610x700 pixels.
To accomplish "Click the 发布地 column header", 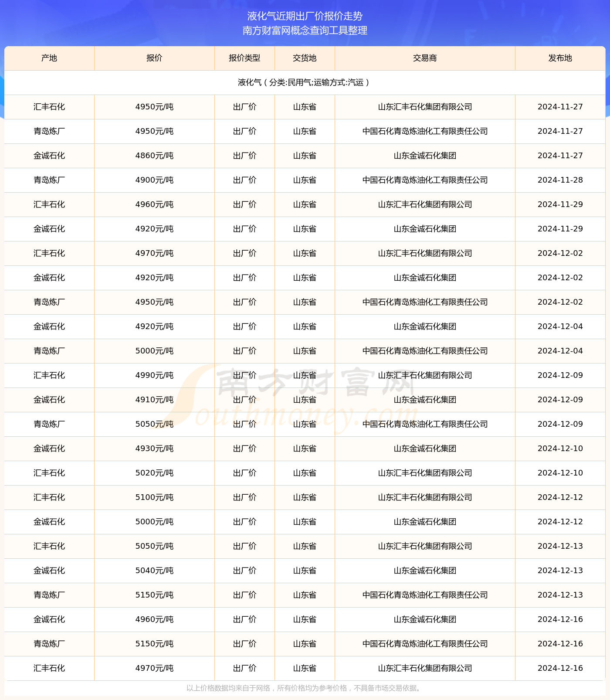I will pyautogui.click(x=560, y=58).
